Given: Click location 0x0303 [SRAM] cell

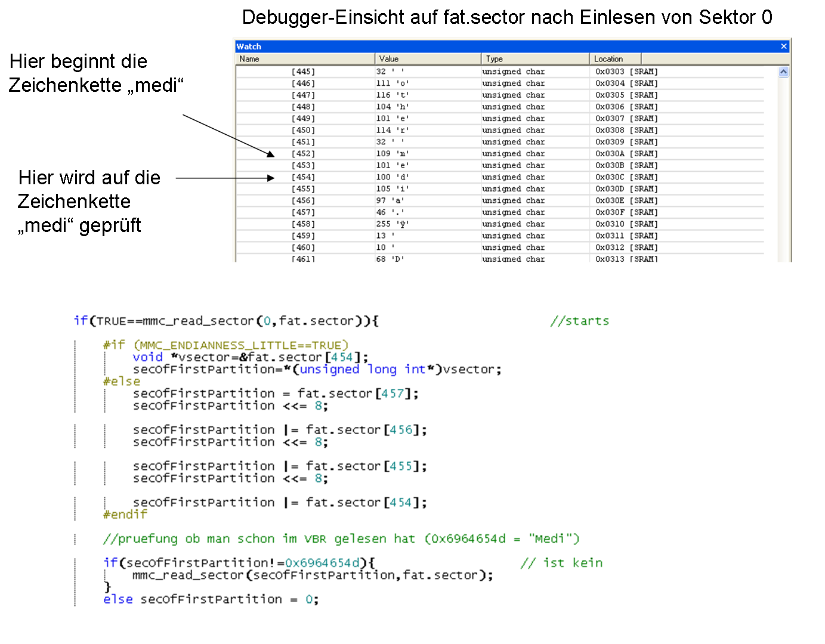Looking at the screenshot, I should tap(626, 72).
